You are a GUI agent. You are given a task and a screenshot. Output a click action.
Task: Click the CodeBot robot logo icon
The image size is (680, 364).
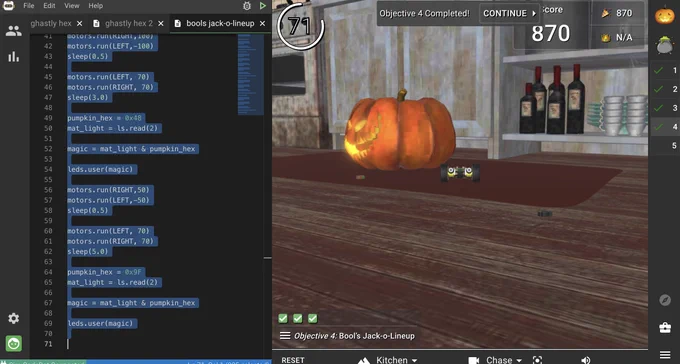9,5
